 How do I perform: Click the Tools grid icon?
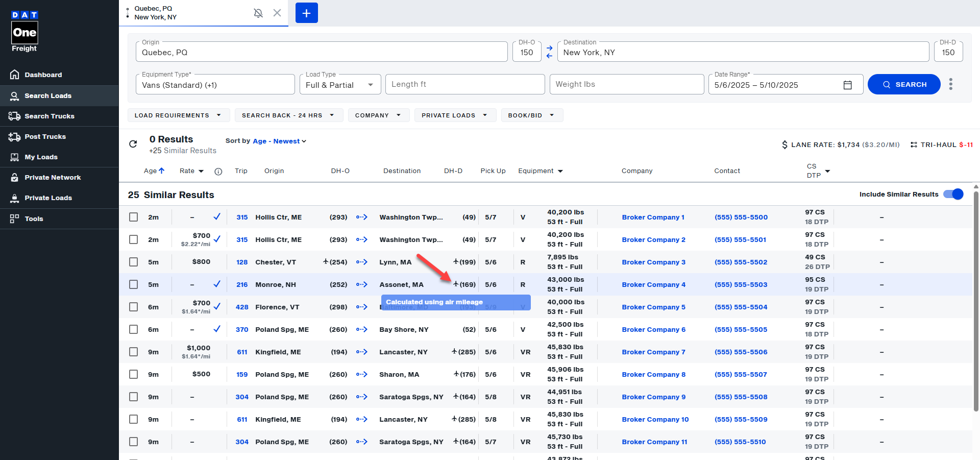[14, 219]
